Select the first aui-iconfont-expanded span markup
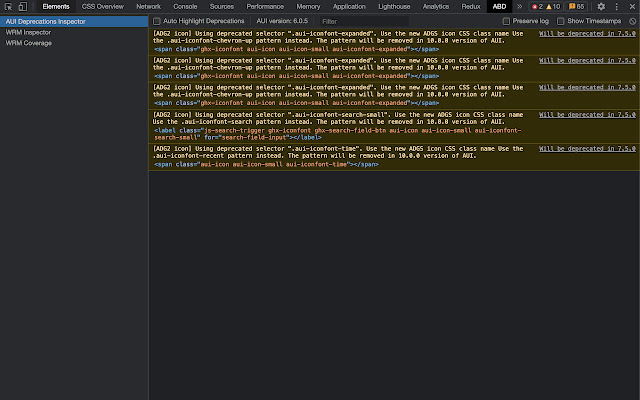 (296, 49)
